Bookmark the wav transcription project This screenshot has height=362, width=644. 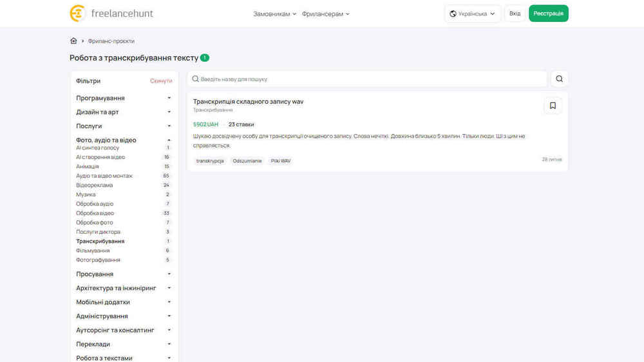553,106
